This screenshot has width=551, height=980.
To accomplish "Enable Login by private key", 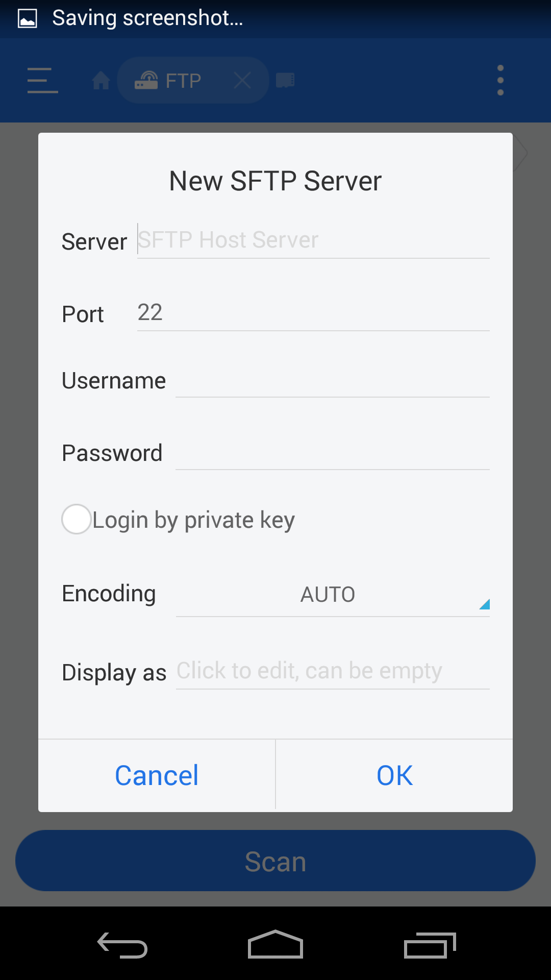I will point(77,519).
